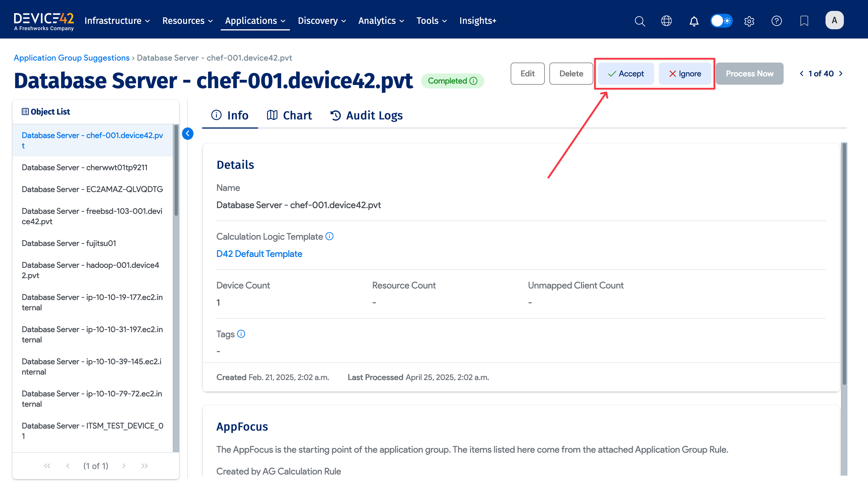View tooltip on Calculation Logic Template info icon
This screenshot has width=868, height=494.
click(329, 236)
